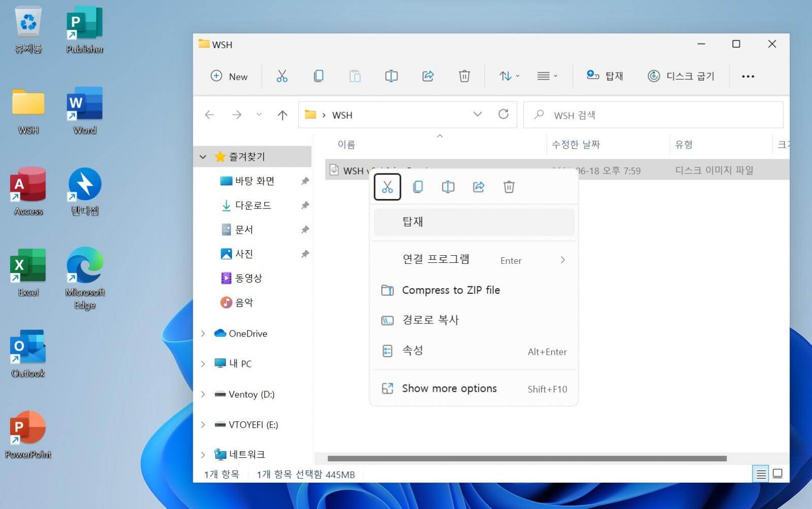Choose Compress to ZIP file
Viewport: 812px width, 509px height.
click(x=474, y=290)
